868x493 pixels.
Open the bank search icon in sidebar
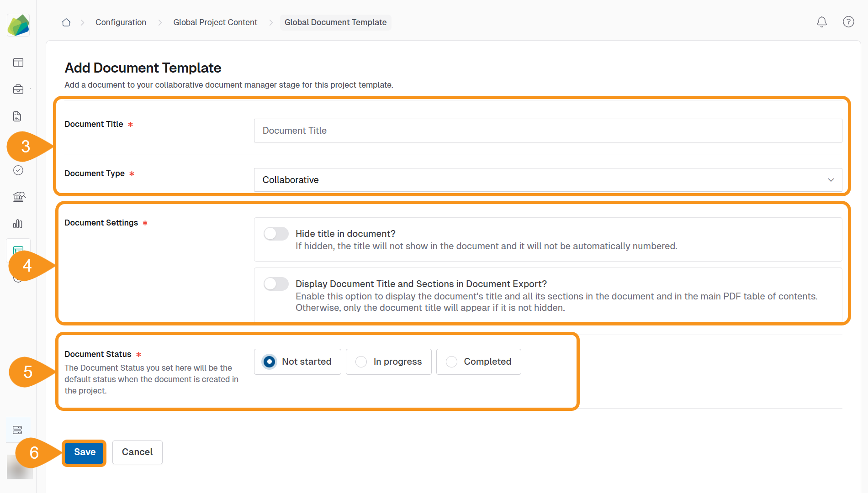coord(19,197)
